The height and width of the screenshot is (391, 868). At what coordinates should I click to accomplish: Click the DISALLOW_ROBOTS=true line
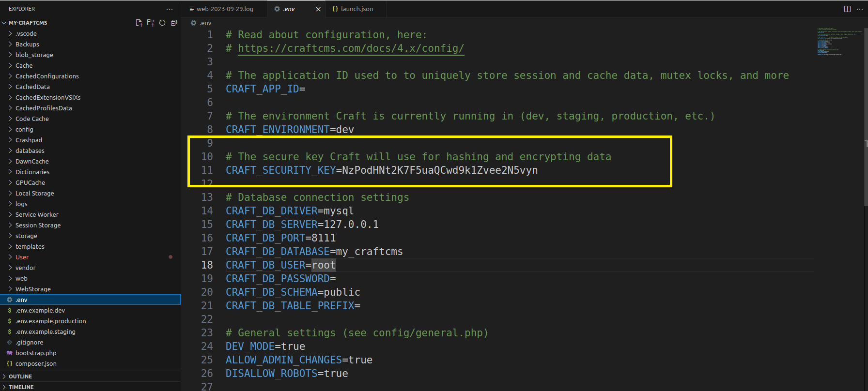click(287, 374)
